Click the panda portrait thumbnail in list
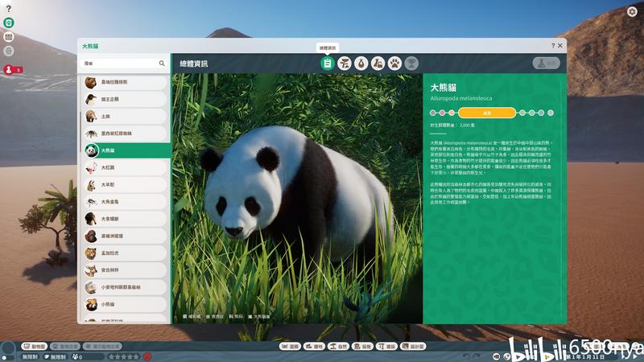Viewport: 644px width, 362px height. (x=92, y=150)
